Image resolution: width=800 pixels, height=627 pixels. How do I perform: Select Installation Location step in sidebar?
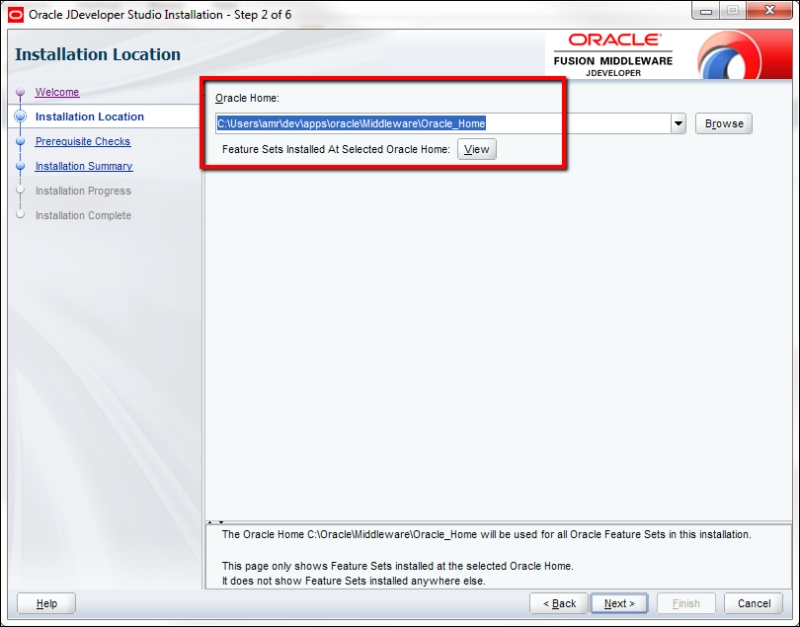pyautogui.click(x=89, y=116)
